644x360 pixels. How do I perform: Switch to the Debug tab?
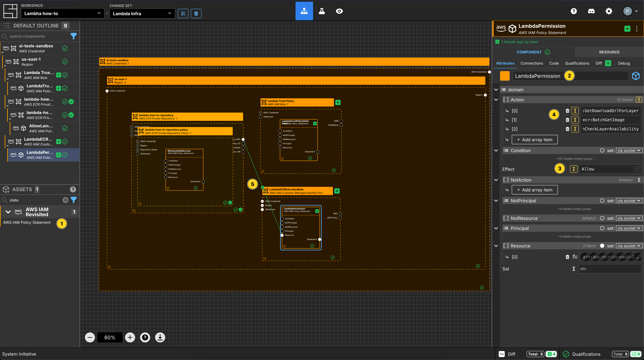tap(624, 63)
